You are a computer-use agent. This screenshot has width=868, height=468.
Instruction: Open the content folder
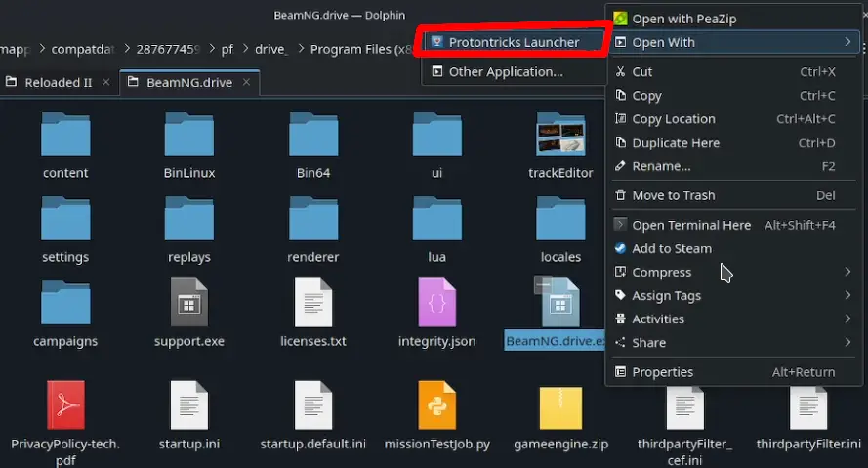point(65,135)
